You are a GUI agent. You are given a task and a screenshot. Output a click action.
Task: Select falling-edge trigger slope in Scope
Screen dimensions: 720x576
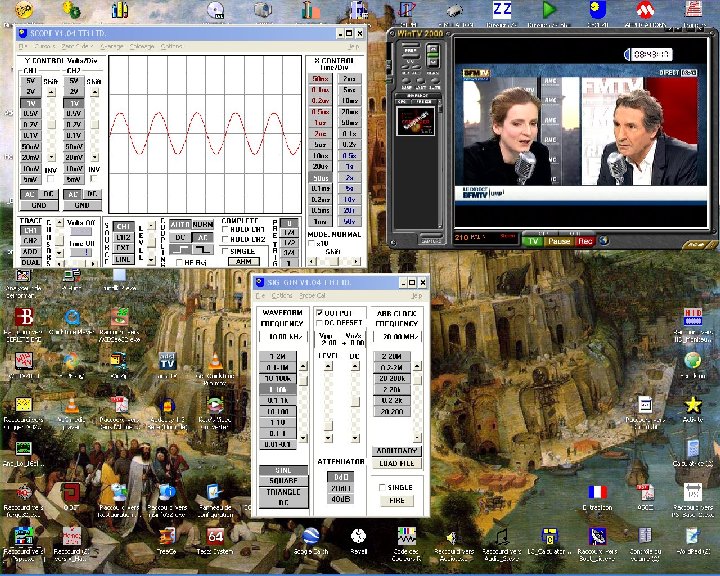coord(202,249)
